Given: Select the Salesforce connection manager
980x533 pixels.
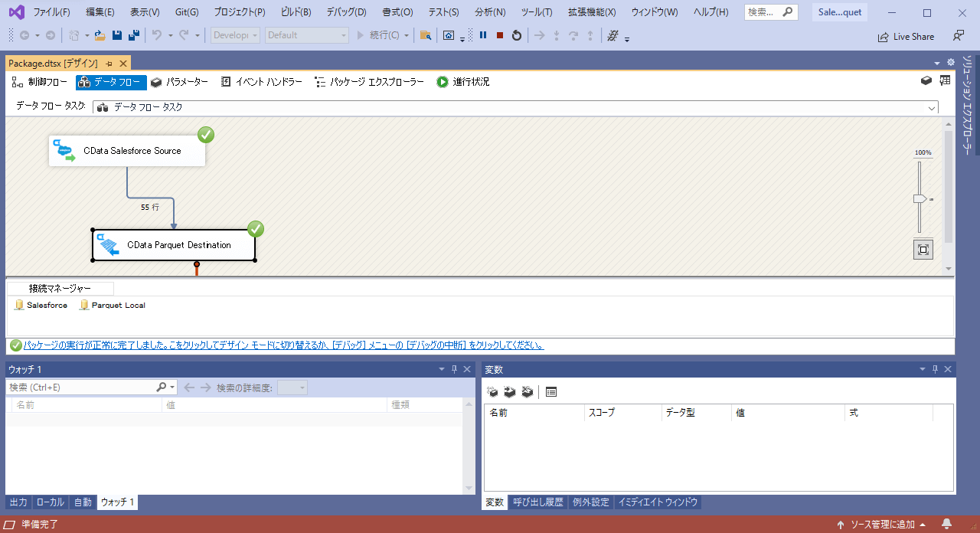Looking at the screenshot, I should (x=41, y=305).
